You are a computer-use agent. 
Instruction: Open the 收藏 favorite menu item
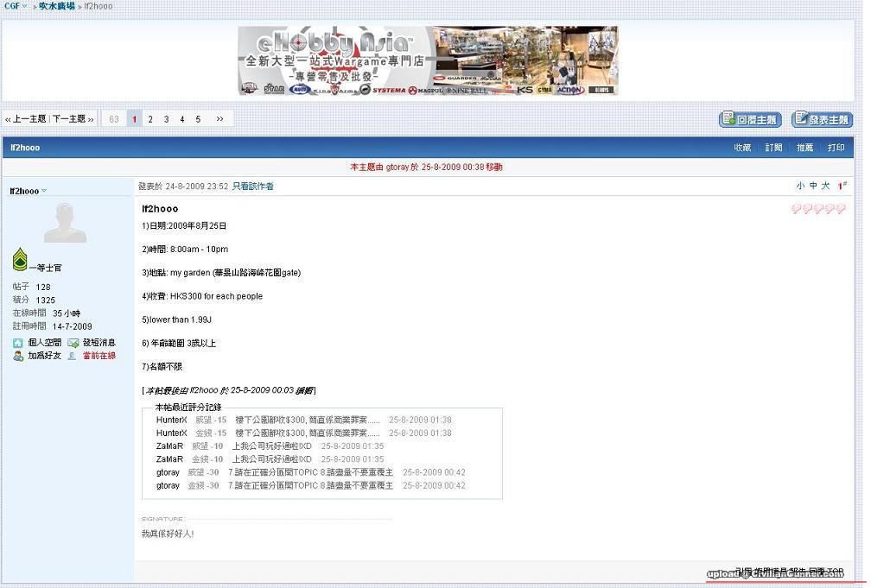742,148
